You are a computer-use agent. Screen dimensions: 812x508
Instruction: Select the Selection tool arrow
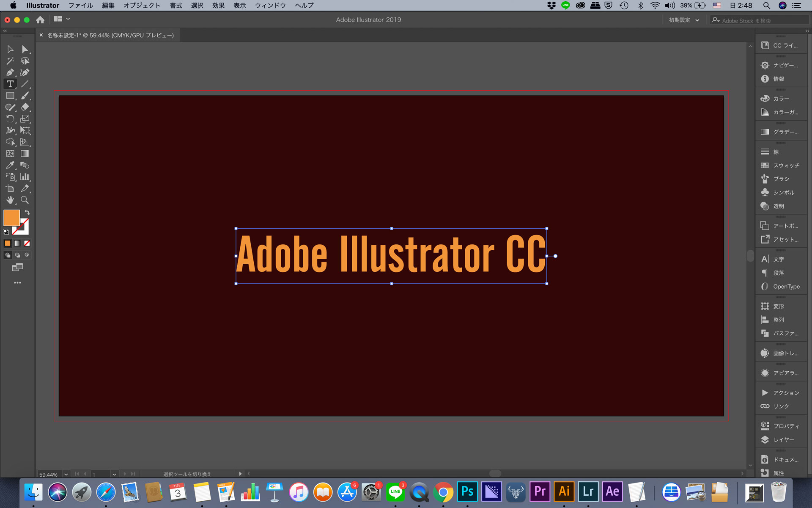tap(10, 50)
